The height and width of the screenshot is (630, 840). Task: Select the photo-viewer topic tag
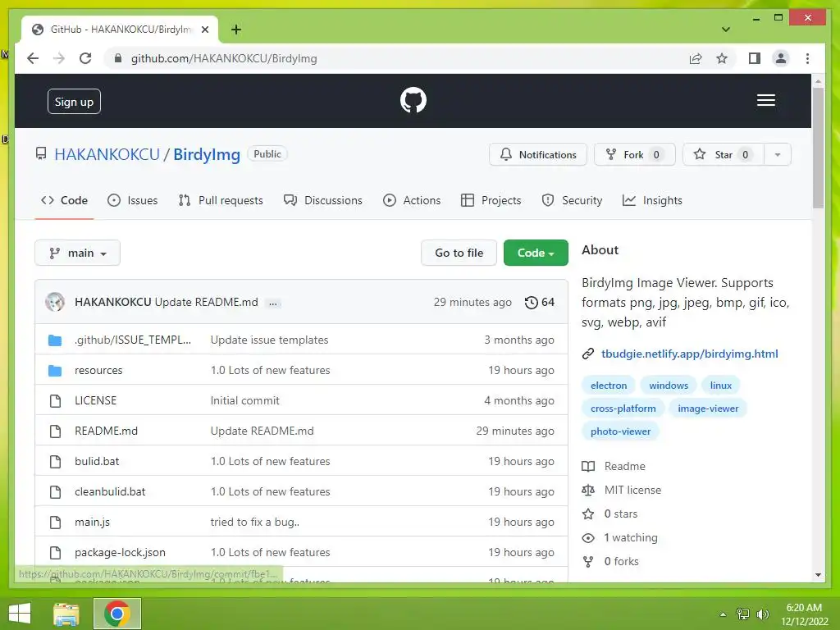[620, 431]
